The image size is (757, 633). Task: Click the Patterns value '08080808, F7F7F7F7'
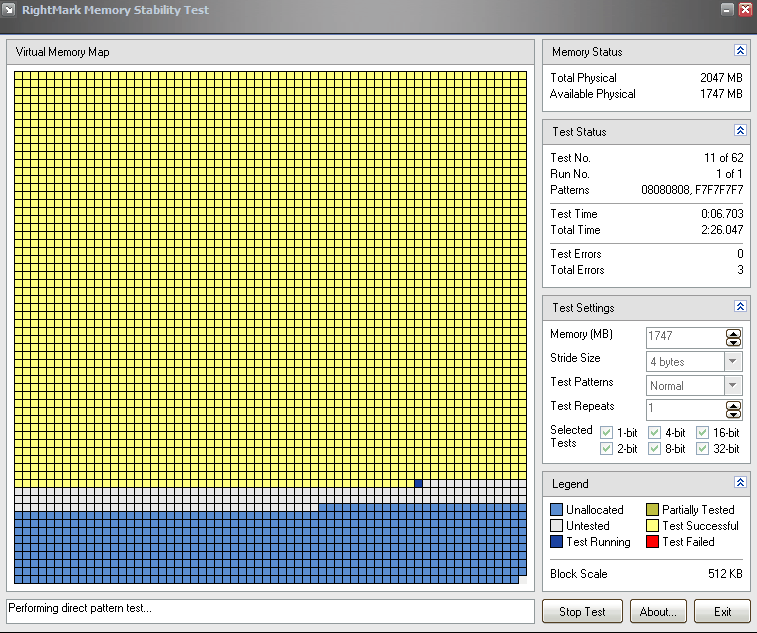point(692,190)
